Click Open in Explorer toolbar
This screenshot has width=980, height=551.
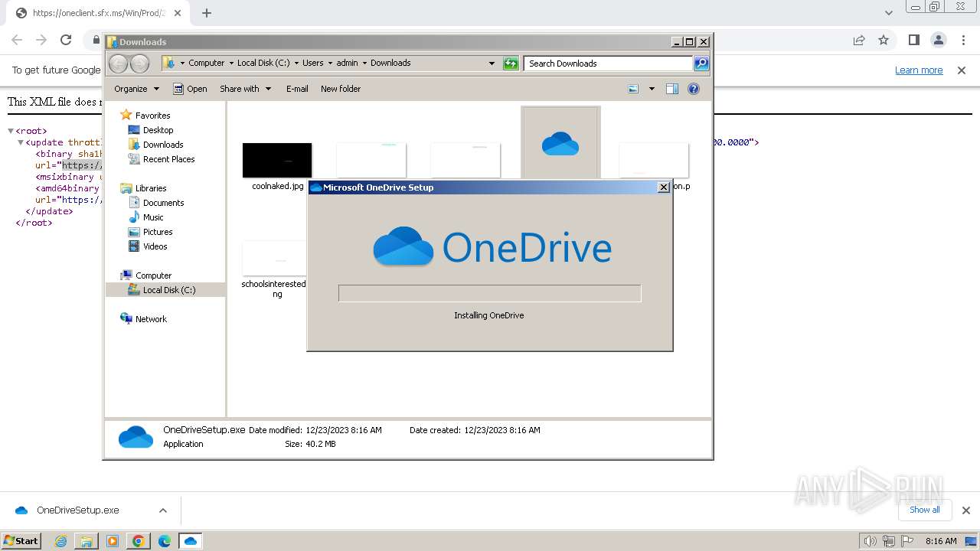[190, 89]
